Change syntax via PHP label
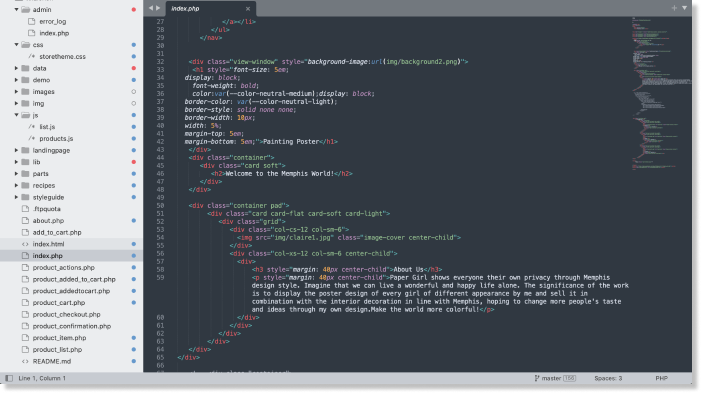This screenshot has height=393, width=701. pyautogui.click(x=662, y=378)
